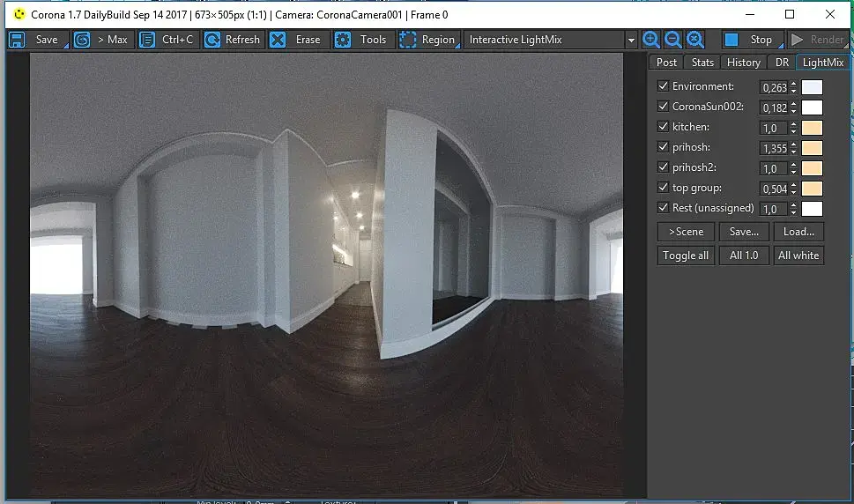Click the >Scene button
Screen dimensions: 854x504
(686, 232)
